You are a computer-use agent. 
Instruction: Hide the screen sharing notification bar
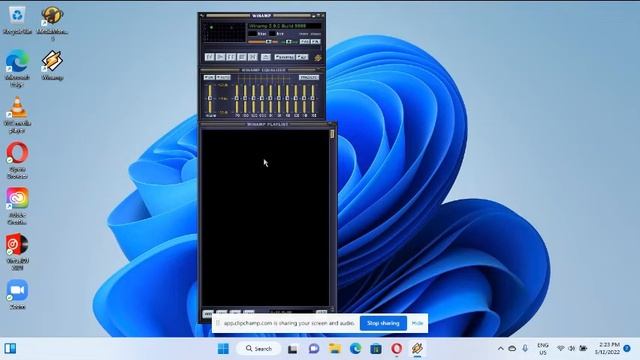[417, 323]
